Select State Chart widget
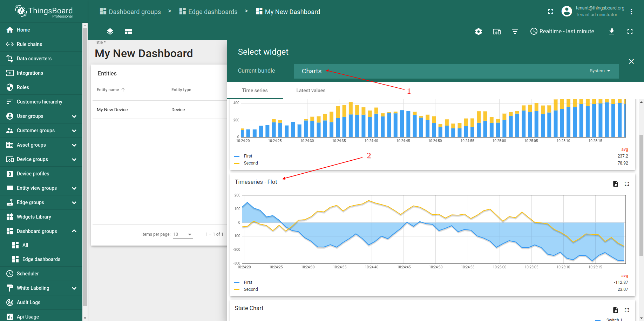Image resolution: width=644 pixels, height=321 pixels. (433, 310)
